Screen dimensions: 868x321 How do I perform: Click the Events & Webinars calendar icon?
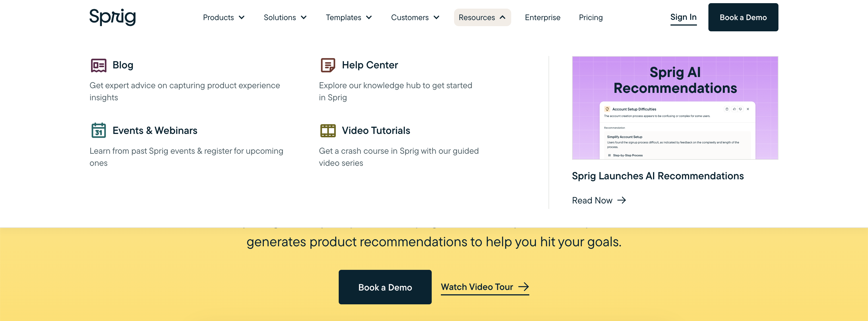point(98,130)
